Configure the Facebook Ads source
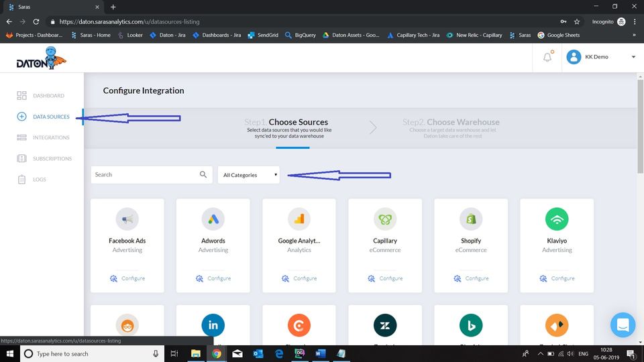 127,278
